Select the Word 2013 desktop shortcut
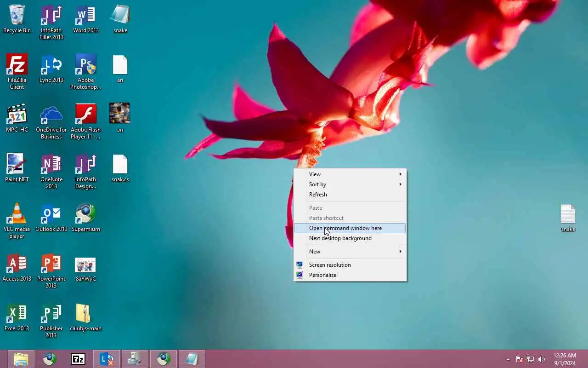The height and width of the screenshot is (368, 588). pos(86,19)
